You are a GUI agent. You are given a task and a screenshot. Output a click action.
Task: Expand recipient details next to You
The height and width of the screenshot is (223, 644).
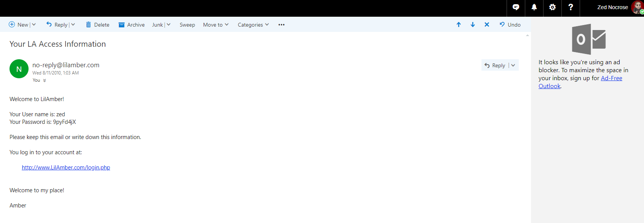click(x=45, y=81)
